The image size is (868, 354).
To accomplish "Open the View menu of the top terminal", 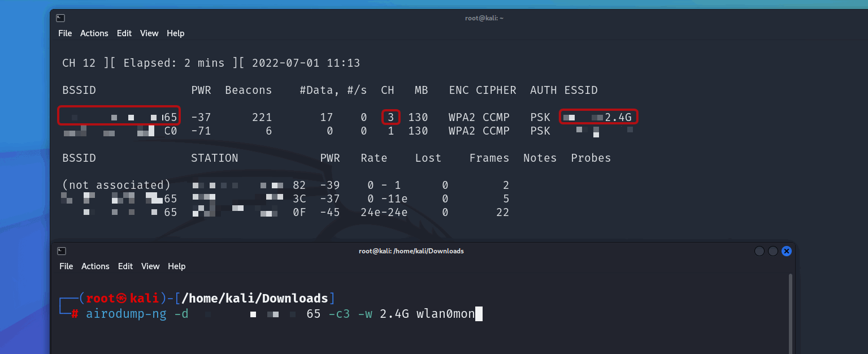I will 149,33.
